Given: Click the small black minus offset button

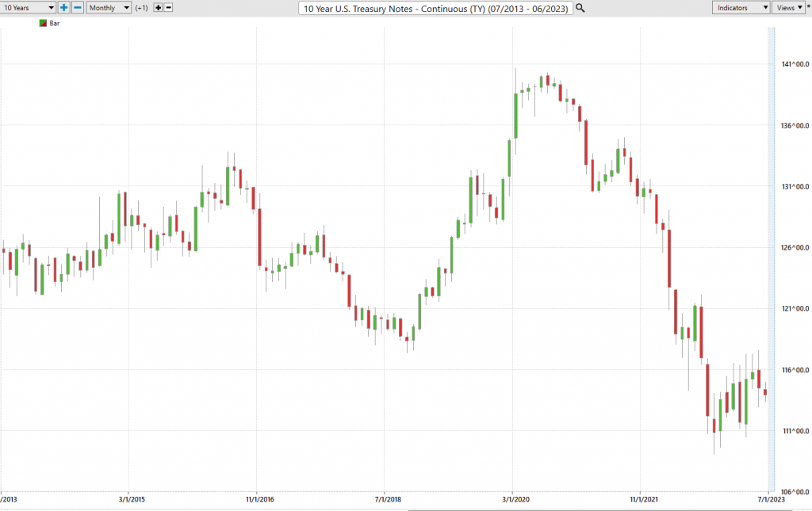Looking at the screenshot, I should pos(168,8).
